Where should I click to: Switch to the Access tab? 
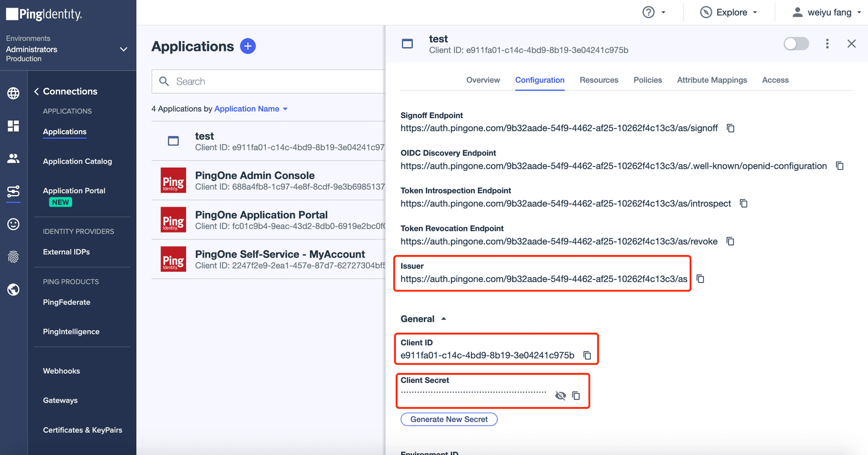(775, 80)
